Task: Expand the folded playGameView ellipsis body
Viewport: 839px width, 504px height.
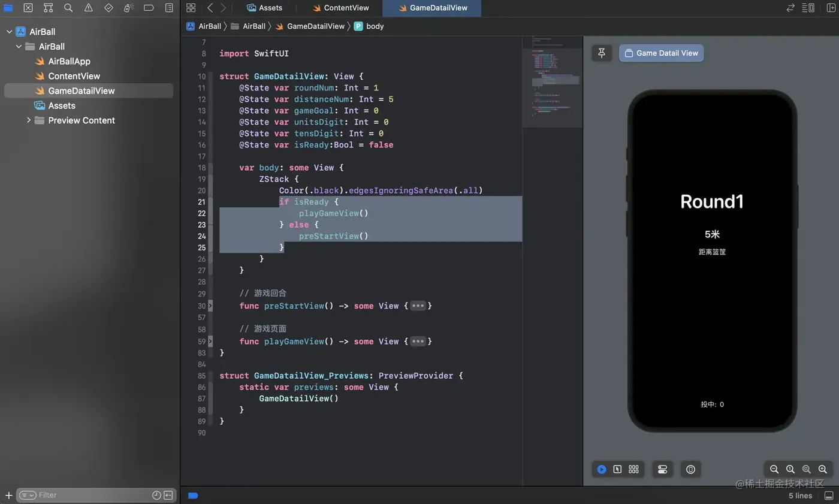Action: pos(418,342)
